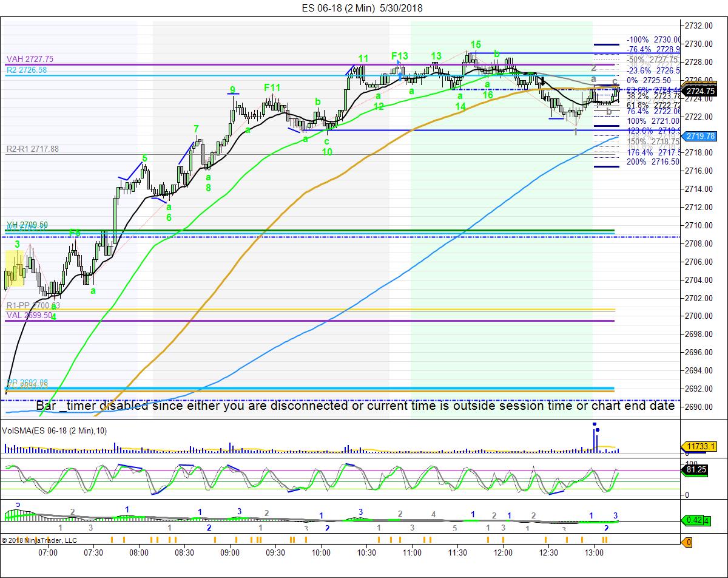Select the VAH 2727.75 level label
This screenshot has width=728, height=578.
pos(30,59)
